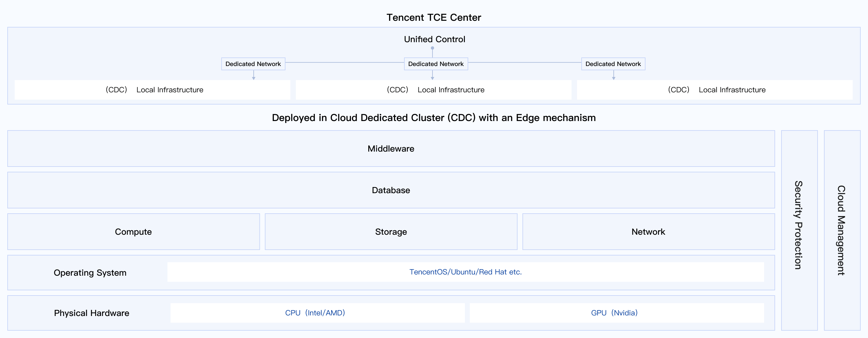The image size is (868, 338).
Task: Select the leftmost CDC Local Infrastructure block
Action: (152, 90)
